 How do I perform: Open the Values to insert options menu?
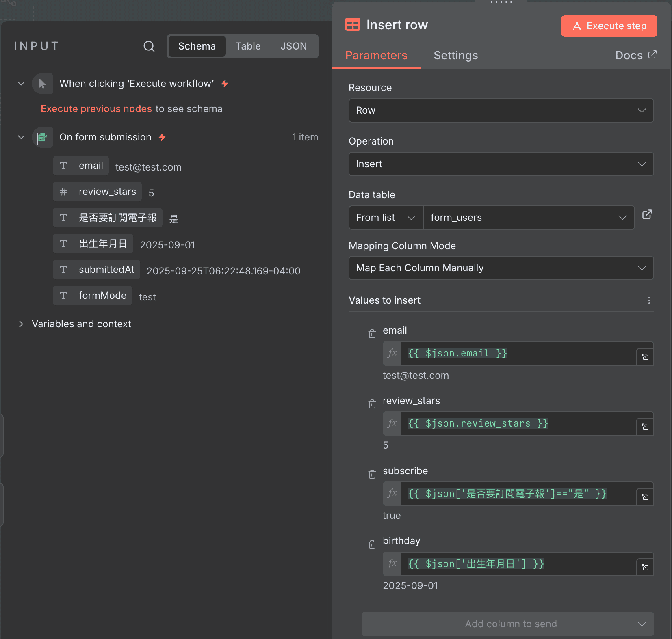(649, 300)
